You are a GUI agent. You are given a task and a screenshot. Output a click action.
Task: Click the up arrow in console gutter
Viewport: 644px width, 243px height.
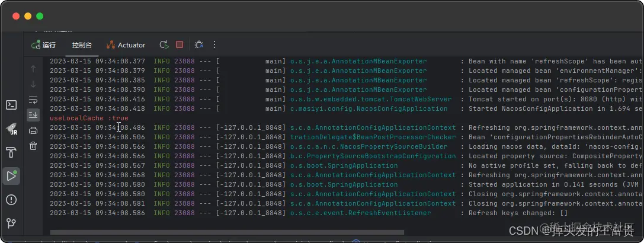point(33,69)
